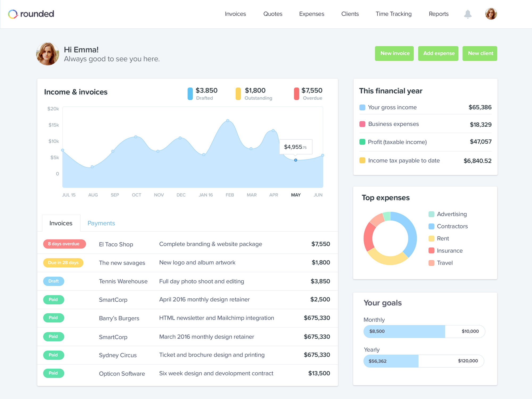The width and height of the screenshot is (532, 399).
Task: Create a New client
Action: (480, 53)
